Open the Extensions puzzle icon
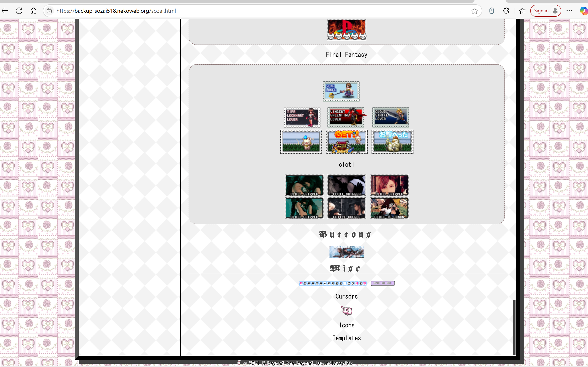Image resolution: width=588 pixels, height=367 pixels. [x=506, y=11]
